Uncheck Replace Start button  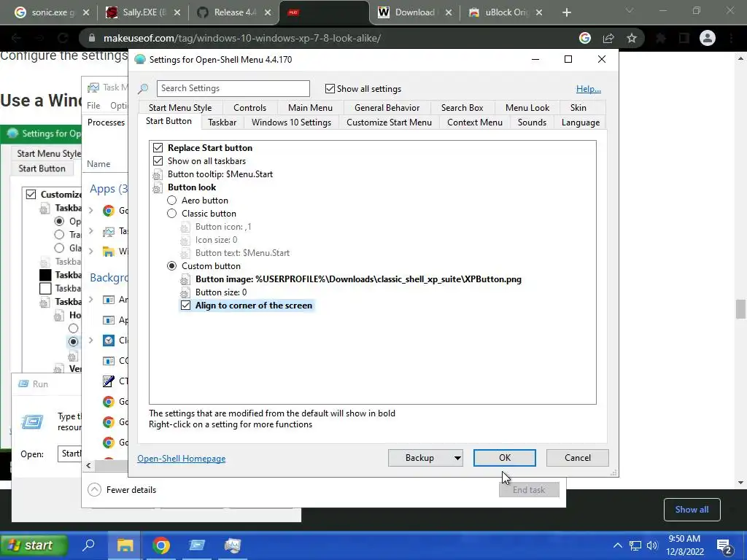click(158, 148)
